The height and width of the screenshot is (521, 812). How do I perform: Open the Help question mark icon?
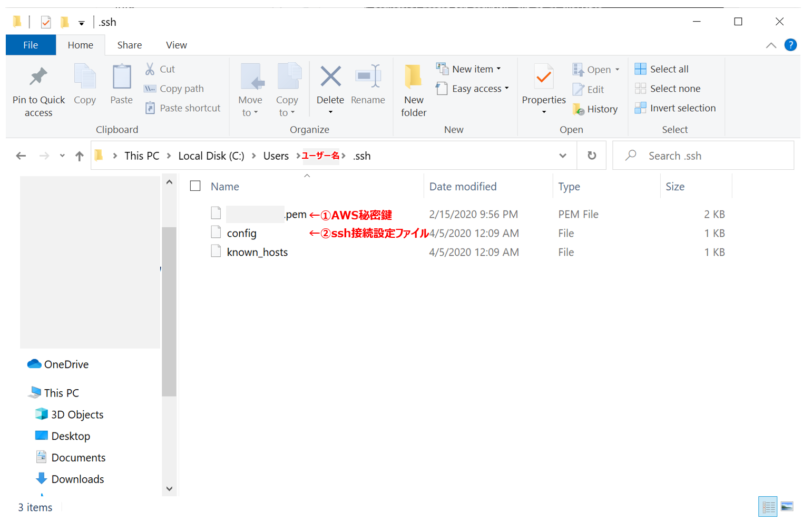[x=790, y=45]
